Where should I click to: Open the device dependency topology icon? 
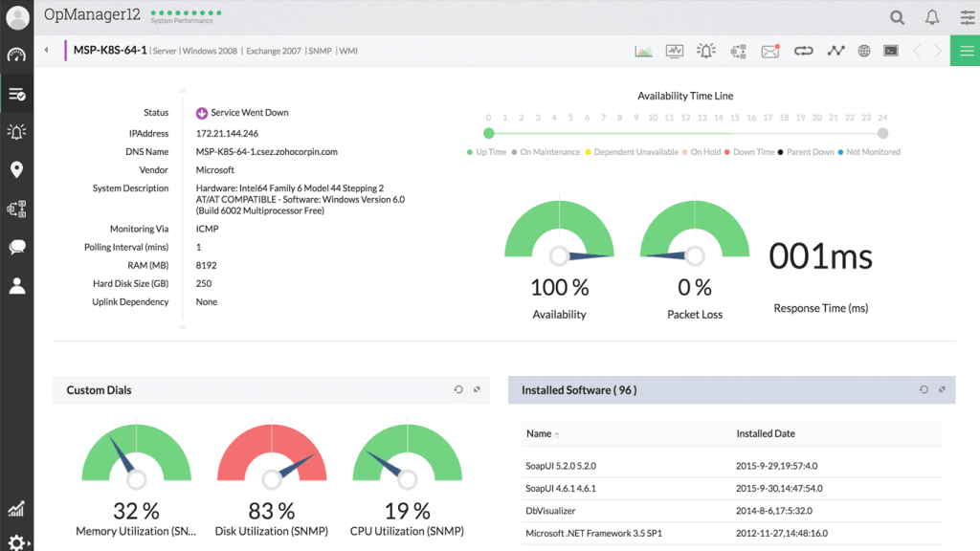(738, 50)
